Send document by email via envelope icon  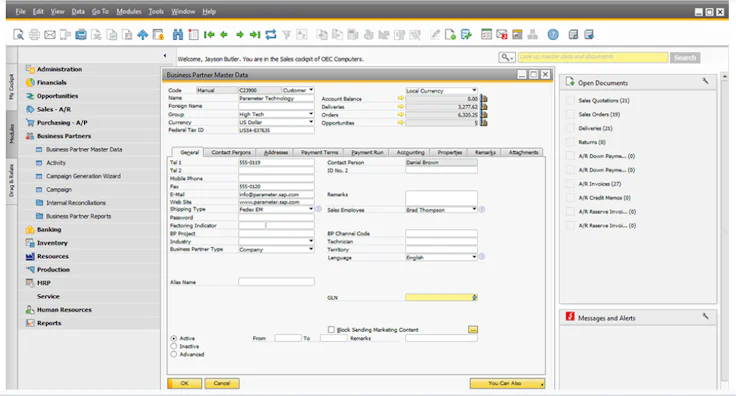point(50,34)
